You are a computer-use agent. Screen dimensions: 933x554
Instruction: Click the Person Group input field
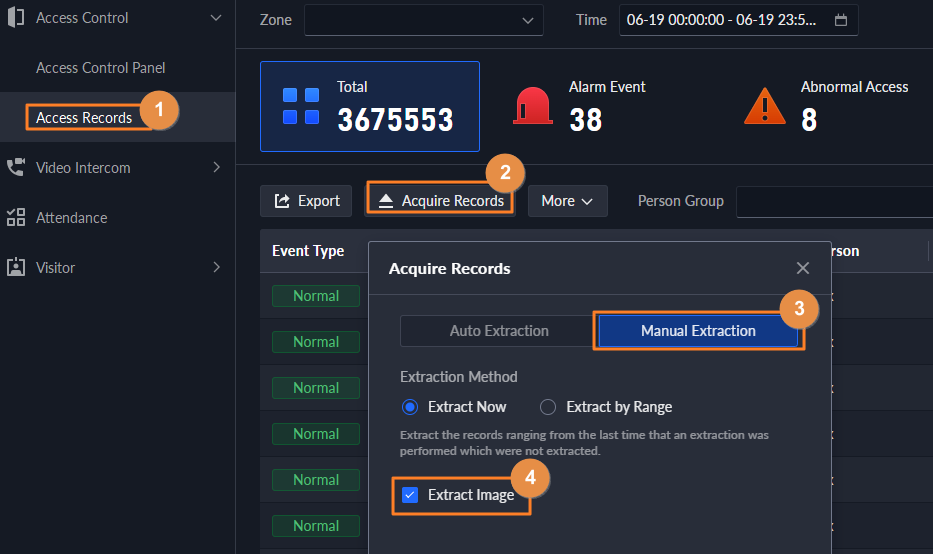(x=834, y=201)
